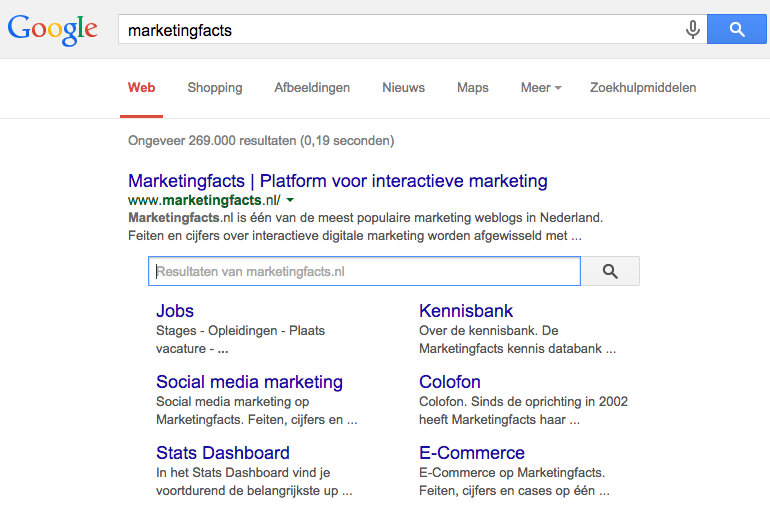
Task: Open the Nieuws tab
Action: [403, 88]
